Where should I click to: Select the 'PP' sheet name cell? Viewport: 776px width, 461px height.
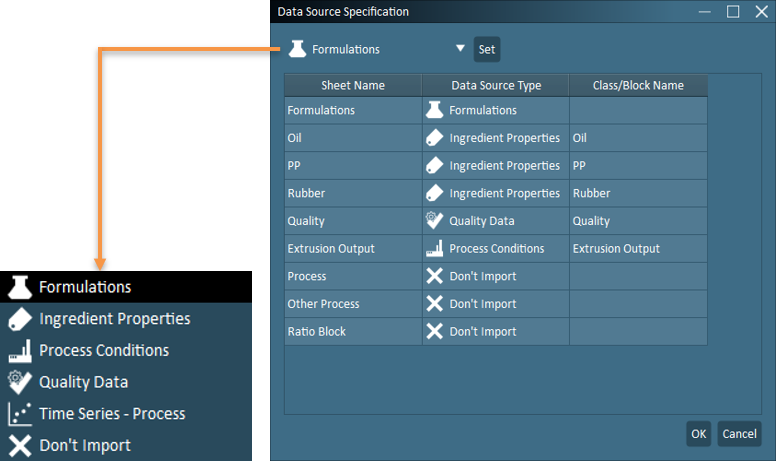353,166
